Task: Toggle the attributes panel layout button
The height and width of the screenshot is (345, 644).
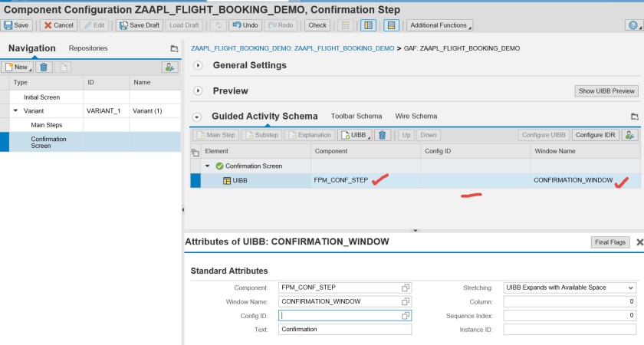Action: (391, 25)
